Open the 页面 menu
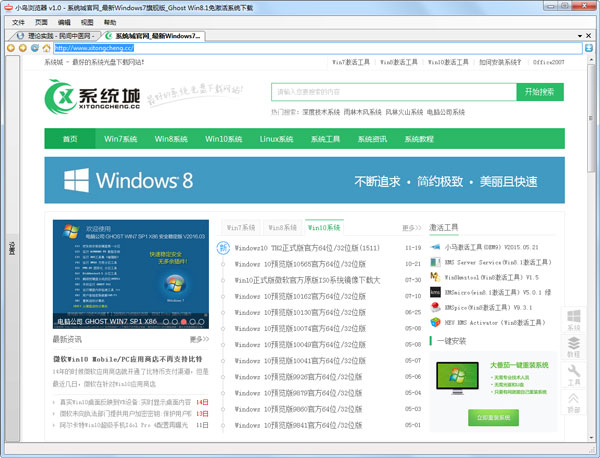Image resolution: width=600 pixels, height=458 pixels. click(41, 22)
